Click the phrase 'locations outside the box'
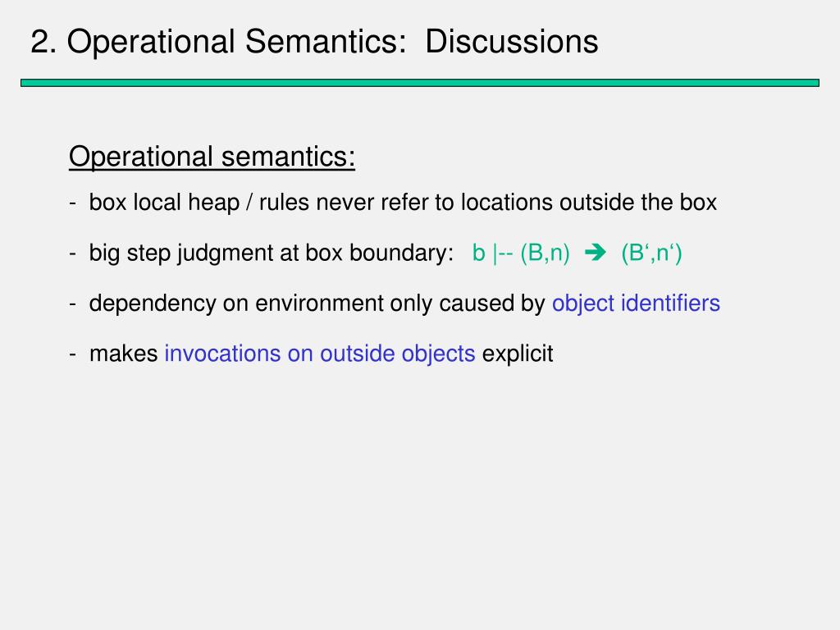The width and height of the screenshot is (840, 630). coord(589,203)
